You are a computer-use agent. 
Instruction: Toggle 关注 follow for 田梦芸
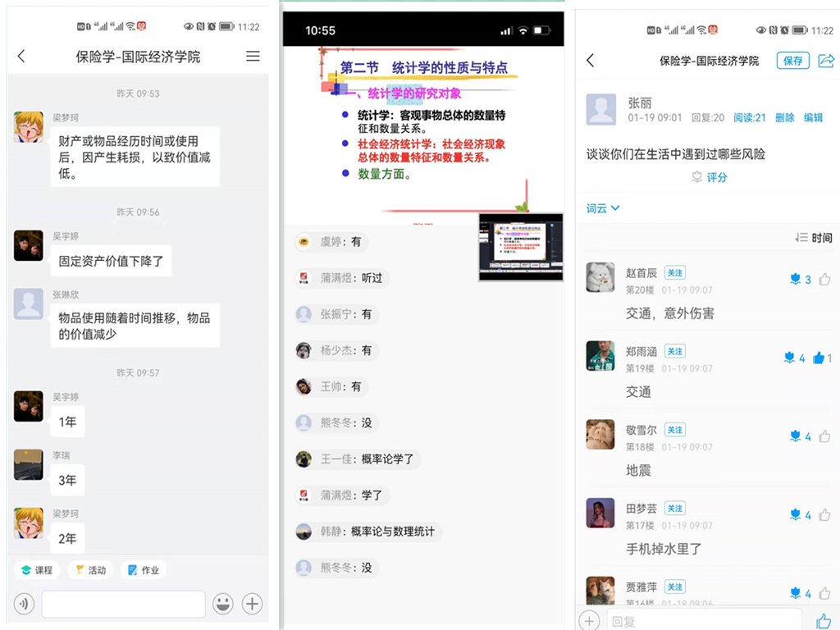[x=674, y=509]
